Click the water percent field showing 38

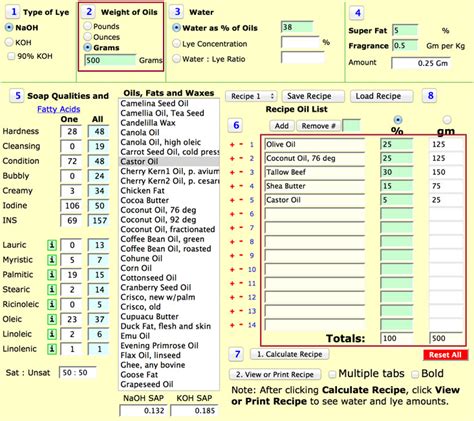tap(297, 27)
